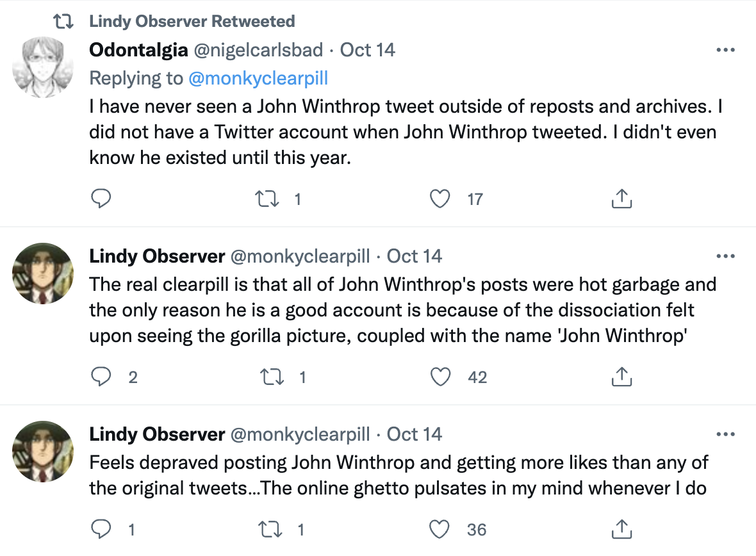Share Odontalgia's tweet
Screen dimensions: 756x556
coord(621,198)
